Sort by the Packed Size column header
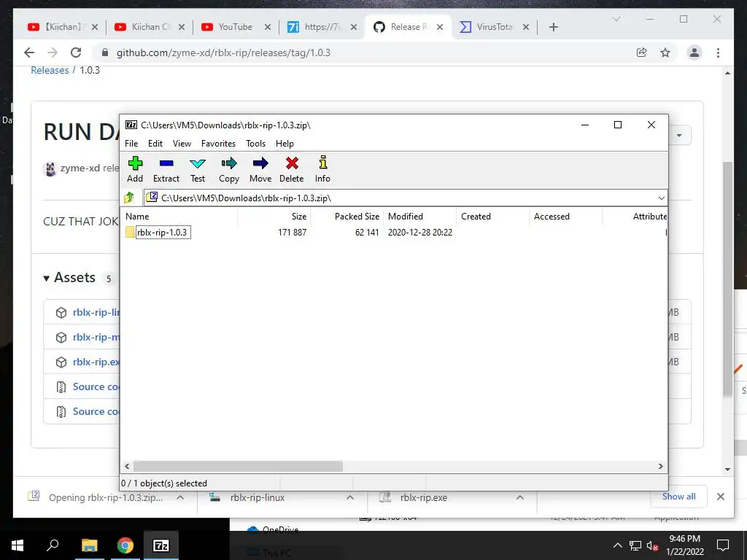This screenshot has height=560, width=747. click(x=347, y=216)
